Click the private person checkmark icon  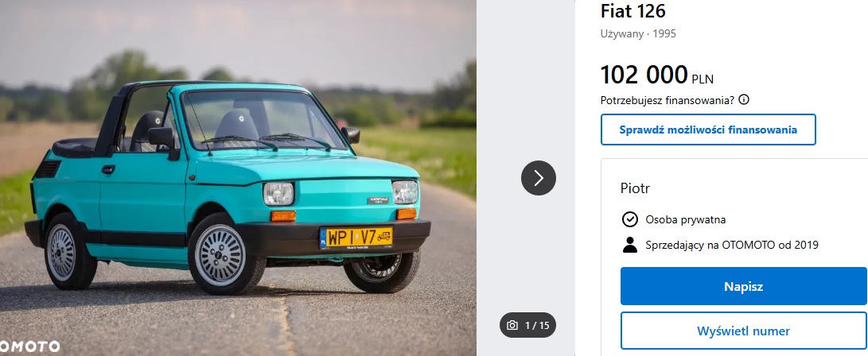629,219
